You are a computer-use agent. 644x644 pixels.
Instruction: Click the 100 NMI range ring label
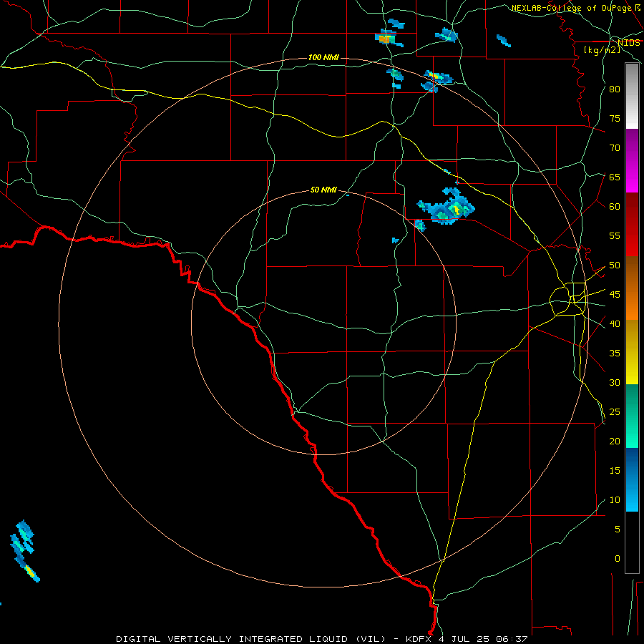pos(323,57)
